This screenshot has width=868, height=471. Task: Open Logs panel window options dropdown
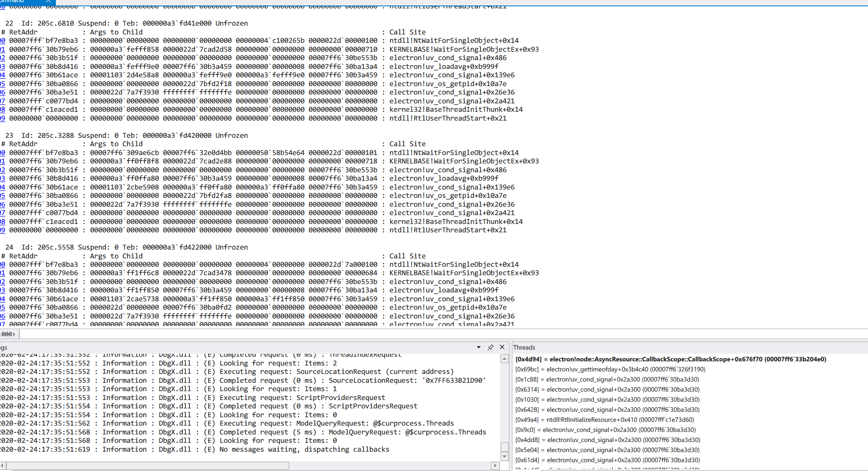pyautogui.click(x=478, y=347)
